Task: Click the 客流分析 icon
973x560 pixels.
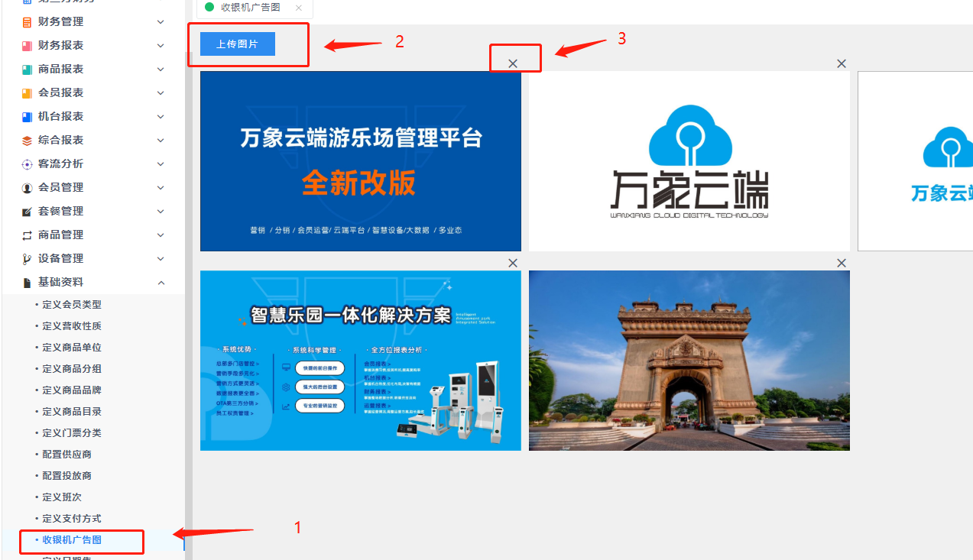Action: (x=28, y=164)
